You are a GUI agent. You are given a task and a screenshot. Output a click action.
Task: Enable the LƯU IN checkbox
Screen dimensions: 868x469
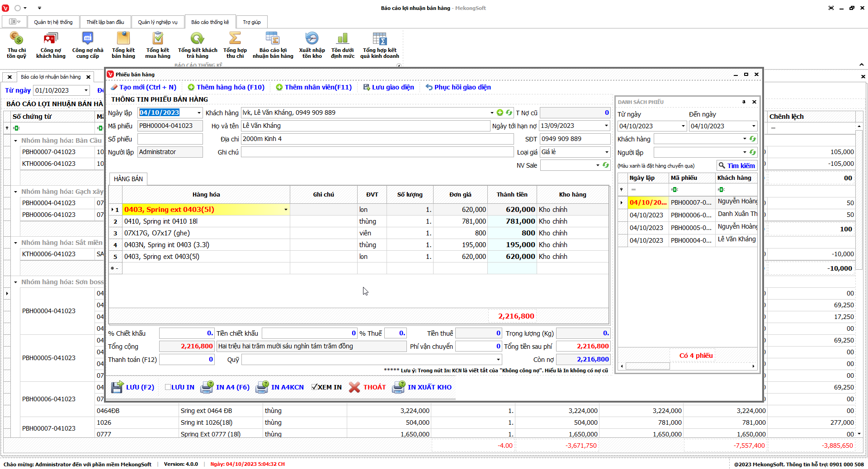pos(168,387)
